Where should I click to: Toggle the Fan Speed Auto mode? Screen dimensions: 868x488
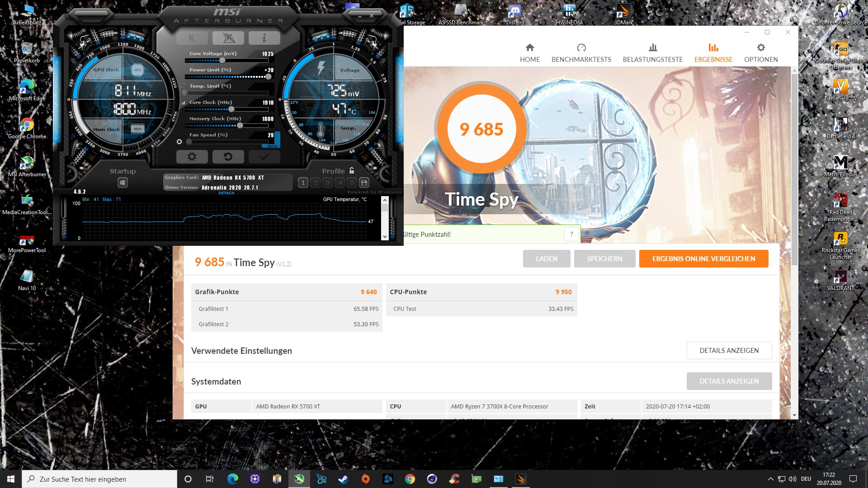[272, 146]
